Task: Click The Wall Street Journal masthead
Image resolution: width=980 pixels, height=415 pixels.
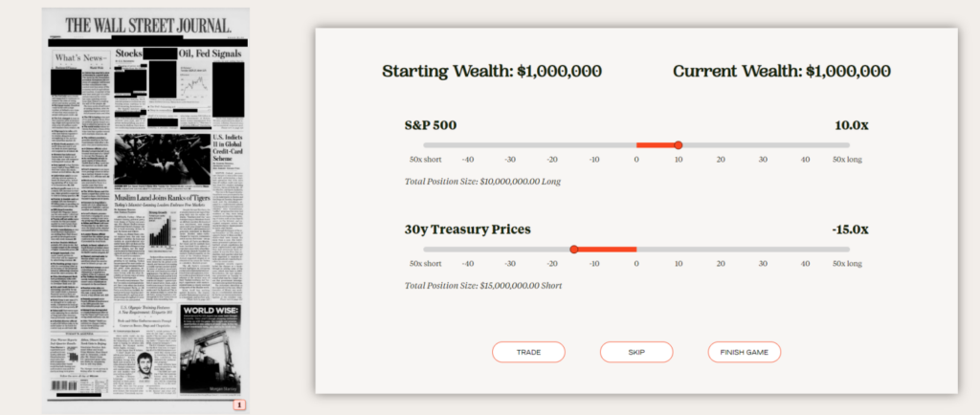Action: click(148, 26)
